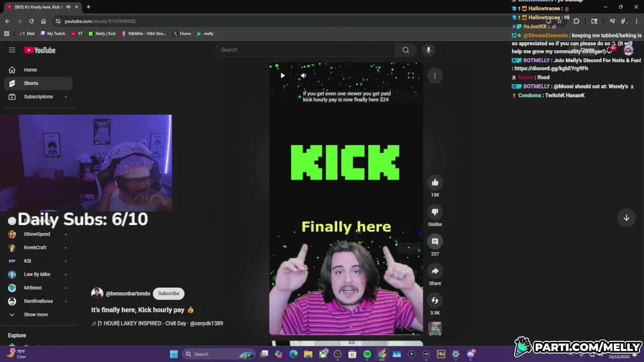
Task: Open Law By Mike subscription channel
Action: [x=38, y=275]
